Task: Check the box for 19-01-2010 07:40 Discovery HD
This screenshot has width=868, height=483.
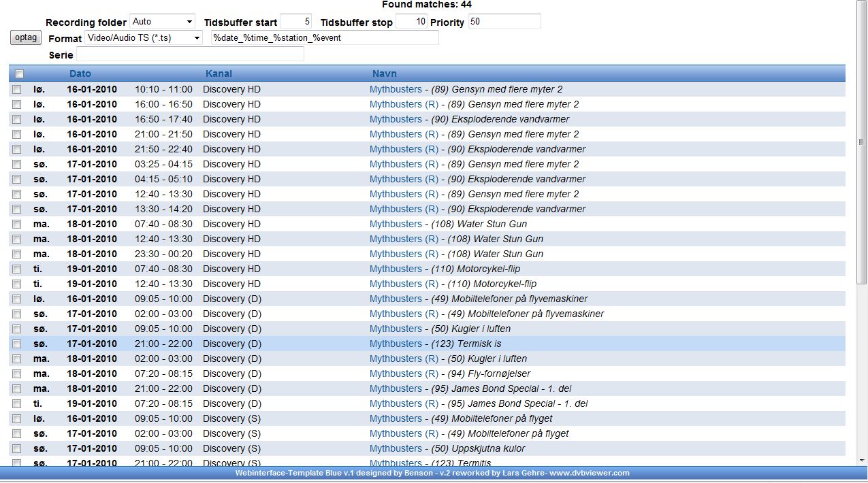Action: coord(17,269)
